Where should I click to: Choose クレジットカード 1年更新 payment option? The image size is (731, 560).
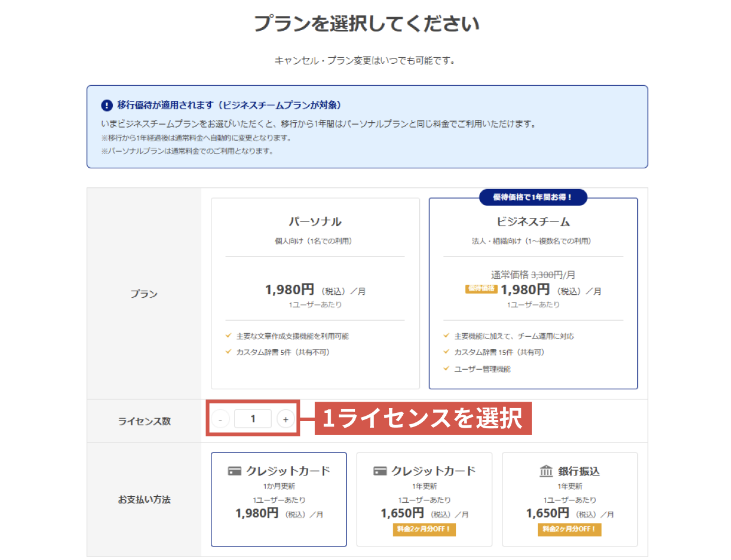[424, 499]
